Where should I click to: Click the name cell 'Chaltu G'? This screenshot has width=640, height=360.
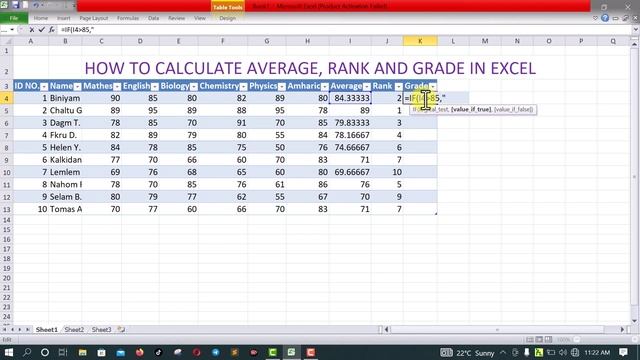click(65, 111)
